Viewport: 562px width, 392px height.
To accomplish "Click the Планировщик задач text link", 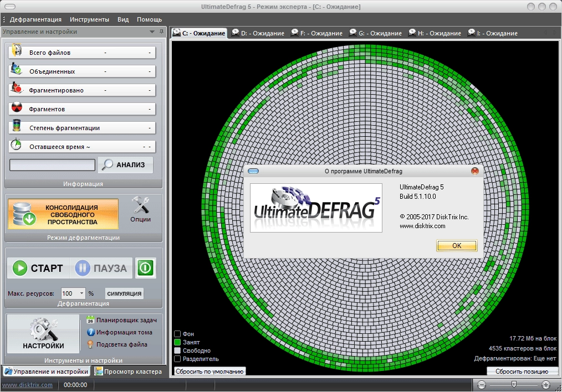I will click(x=126, y=320).
